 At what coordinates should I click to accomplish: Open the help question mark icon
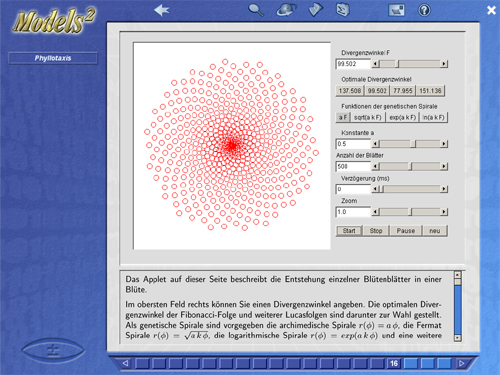(424, 10)
